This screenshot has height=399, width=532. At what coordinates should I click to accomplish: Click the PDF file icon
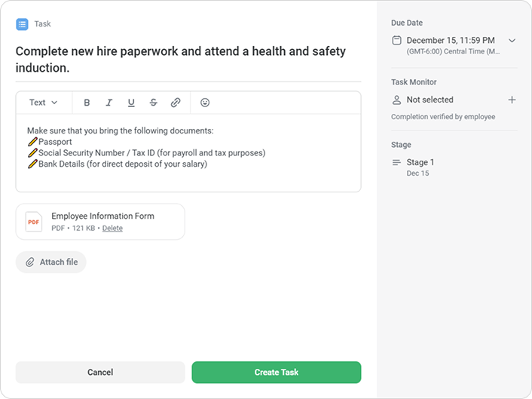[x=34, y=222]
